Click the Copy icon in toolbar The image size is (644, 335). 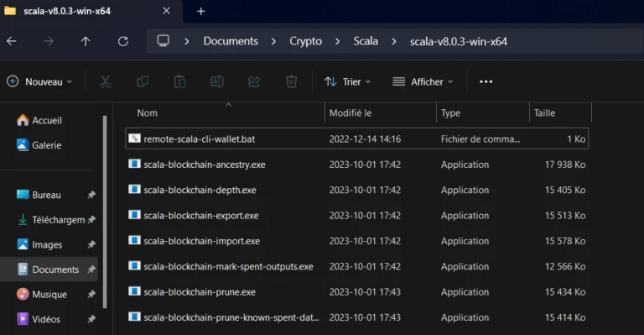point(143,81)
